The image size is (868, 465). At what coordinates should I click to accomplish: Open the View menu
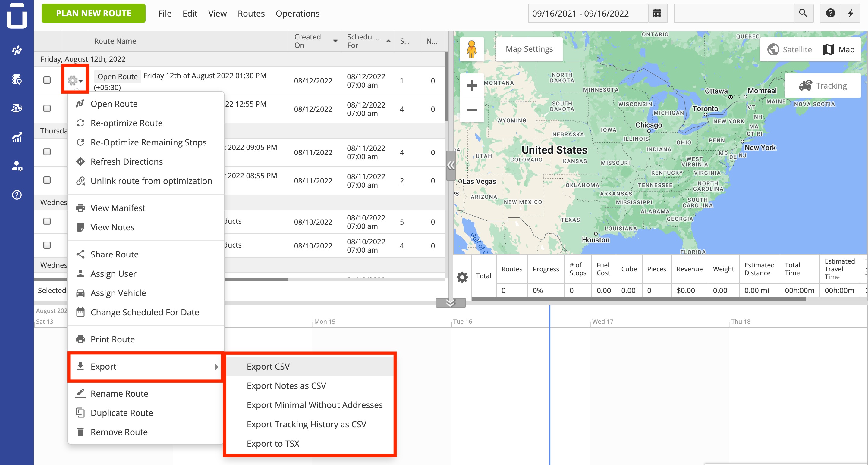pyautogui.click(x=217, y=14)
